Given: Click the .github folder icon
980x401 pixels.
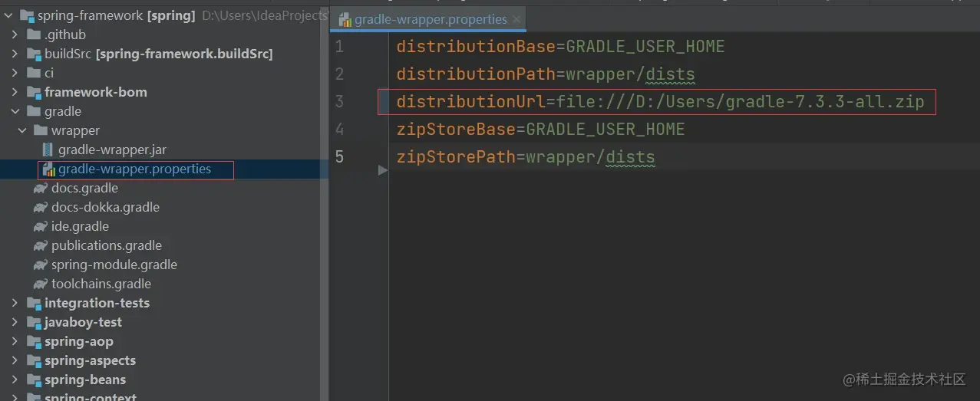Looking at the screenshot, I should tap(33, 35).
